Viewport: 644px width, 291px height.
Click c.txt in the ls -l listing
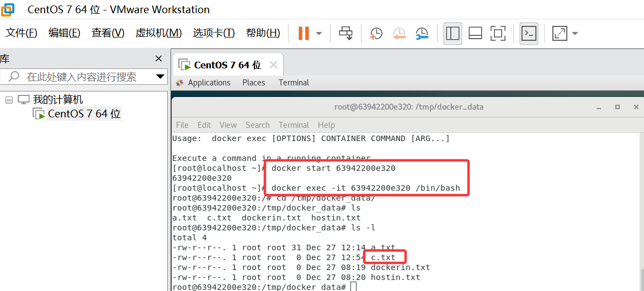click(x=383, y=257)
